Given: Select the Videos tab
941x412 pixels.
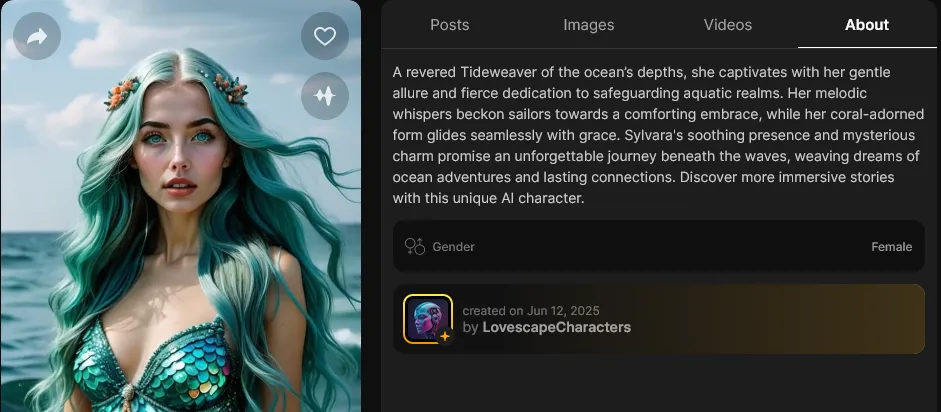Looking at the screenshot, I should pyautogui.click(x=727, y=25).
